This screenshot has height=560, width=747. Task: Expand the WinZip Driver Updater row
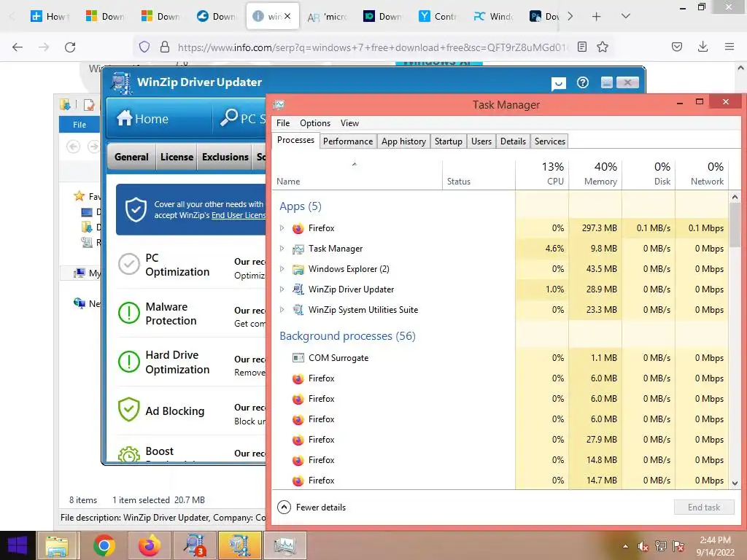[x=282, y=289]
